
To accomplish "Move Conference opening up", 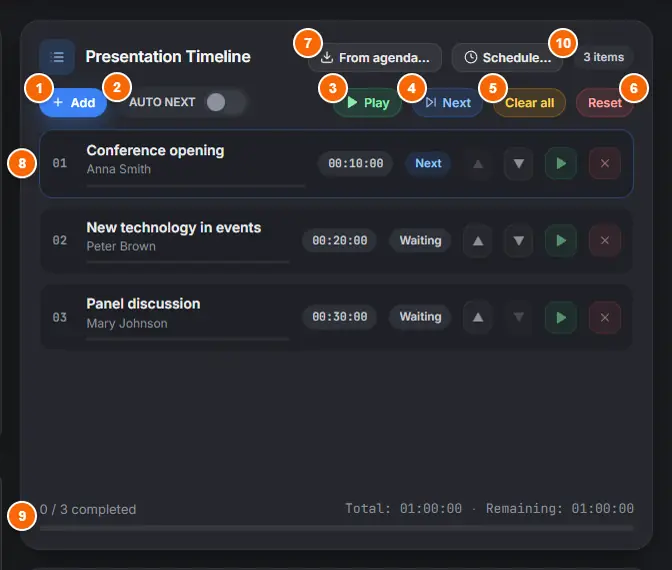I will [478, 163].
